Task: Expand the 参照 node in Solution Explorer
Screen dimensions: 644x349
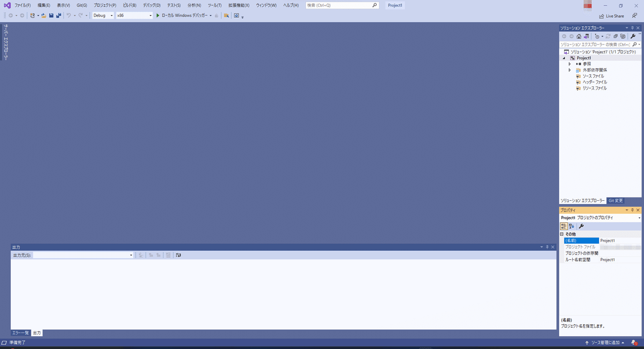Action: (570, 63)
